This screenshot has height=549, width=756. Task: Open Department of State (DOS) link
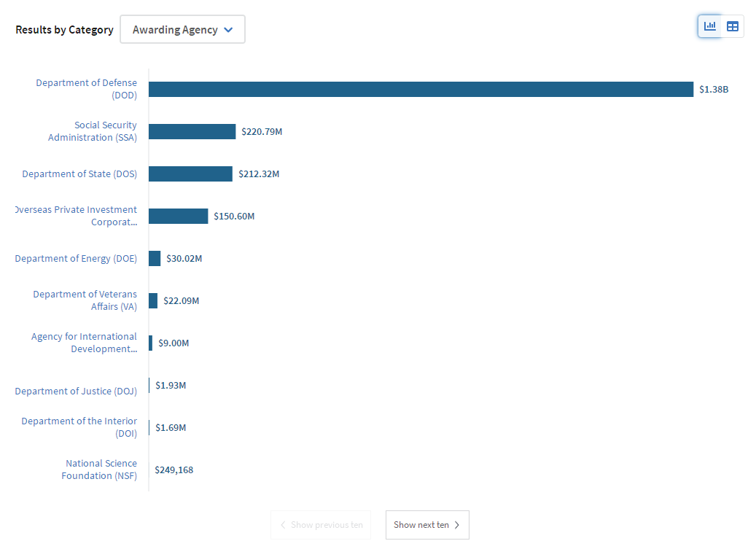pos(79,174)
